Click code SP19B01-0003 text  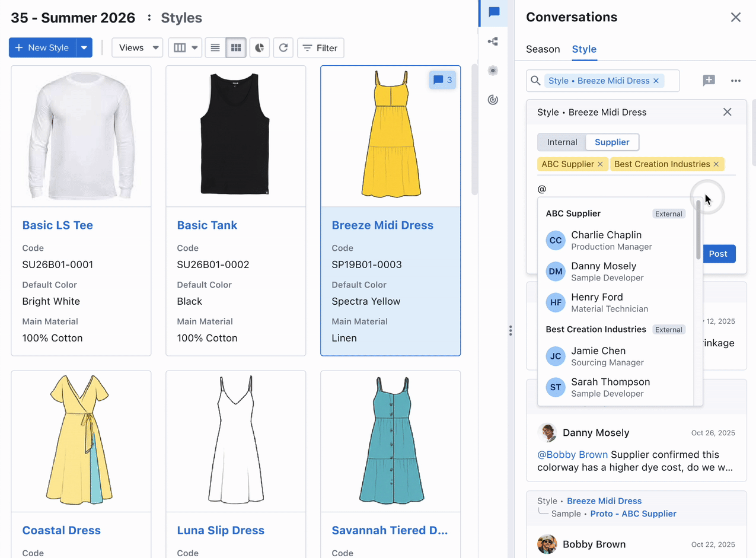[x=366, y=264]
